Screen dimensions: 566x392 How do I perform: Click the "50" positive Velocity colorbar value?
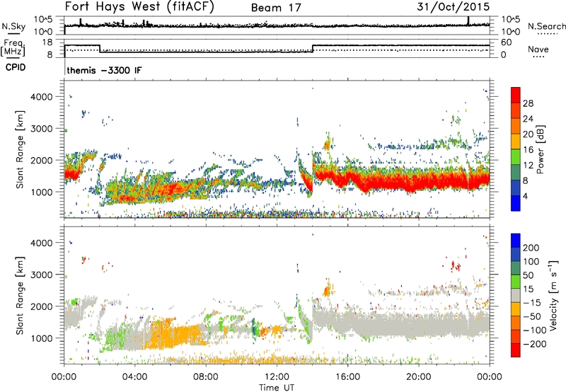[x=528, y=275]
